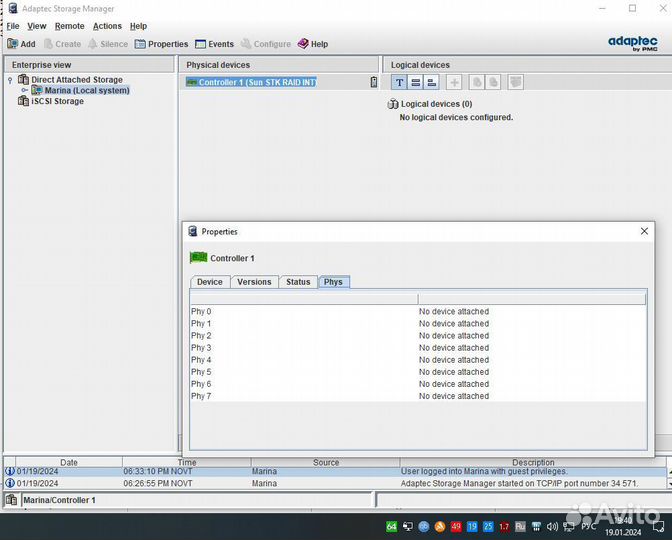672x540 pixels.
Task: Open the Windows notification center icon
Action: coord(659,526)
